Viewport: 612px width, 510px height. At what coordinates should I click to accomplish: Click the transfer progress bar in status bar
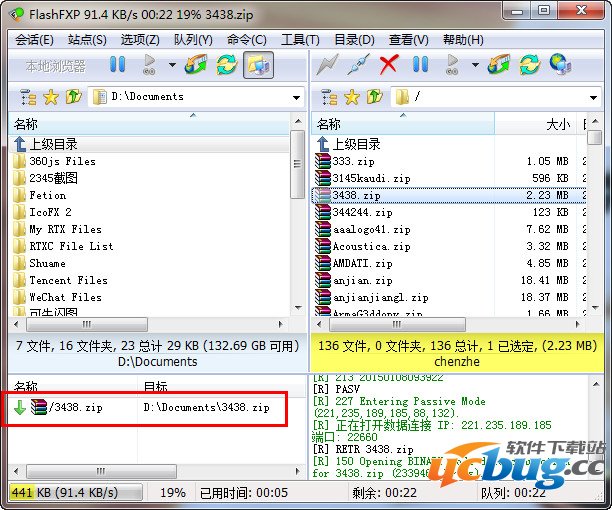pyautogui.click(x=76, y=493)
